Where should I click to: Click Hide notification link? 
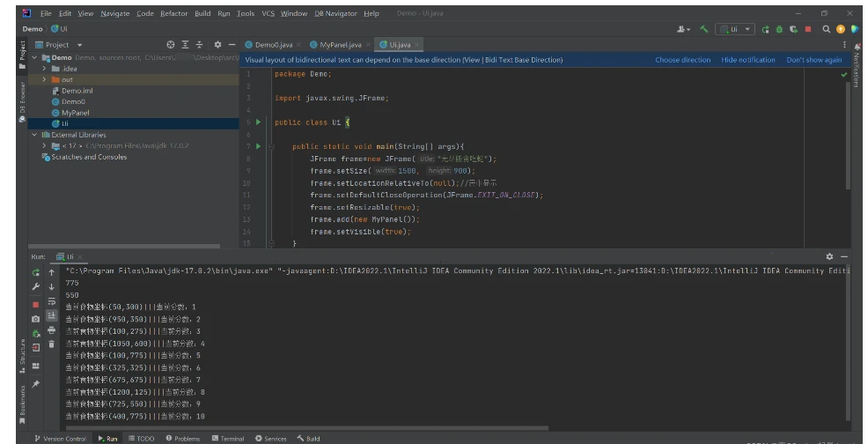coord(748,60)
